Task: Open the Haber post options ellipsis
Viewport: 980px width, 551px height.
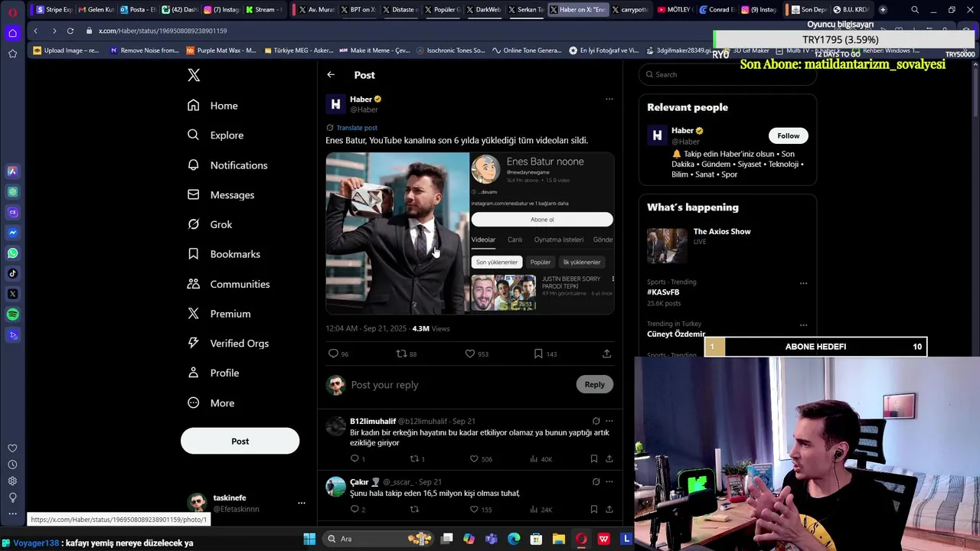Action: [x=609, y=99]
